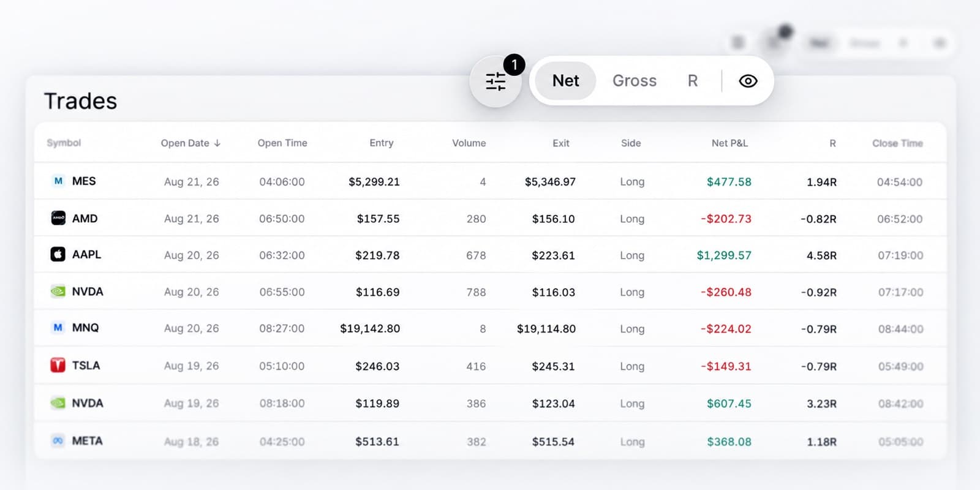Viewport: 980px width, 490px height.
Task: Click the $245.31 exit price
Action: pyautogui.click(x=553, y=366)
